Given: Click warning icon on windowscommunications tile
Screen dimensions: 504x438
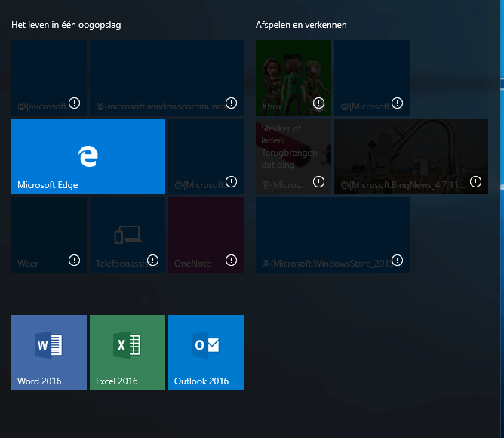Looking at the screenshot, I should pos(231,103).
